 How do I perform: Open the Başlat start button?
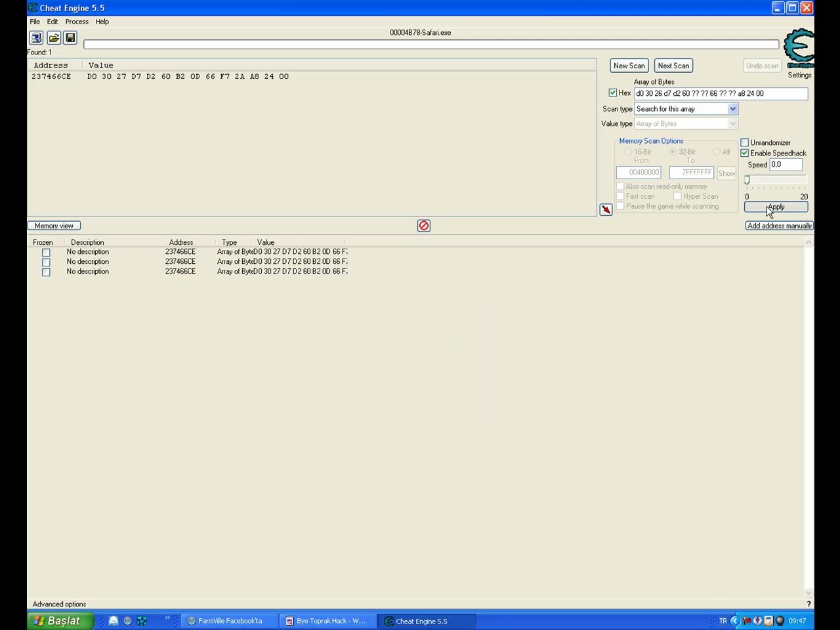click(61, 621)
